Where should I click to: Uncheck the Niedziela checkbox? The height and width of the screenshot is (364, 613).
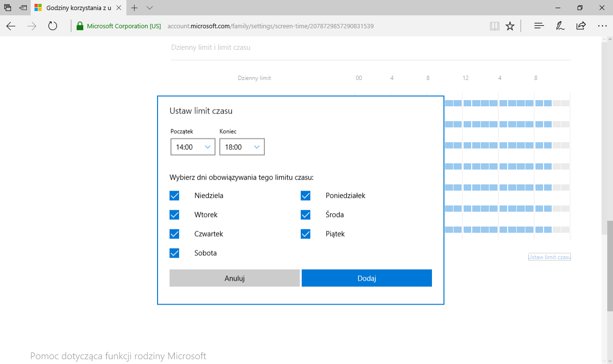(174, 195)
